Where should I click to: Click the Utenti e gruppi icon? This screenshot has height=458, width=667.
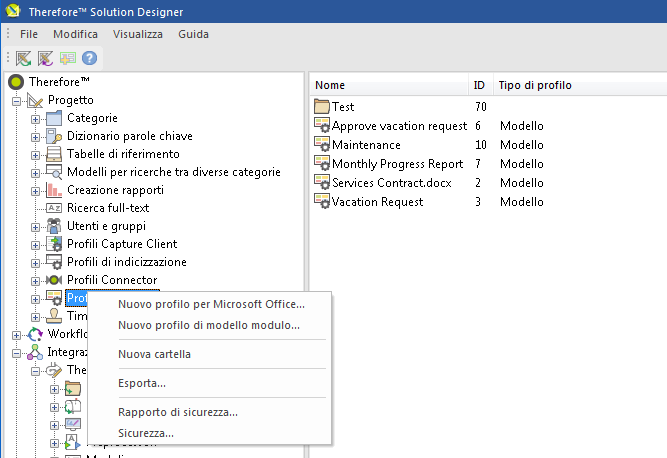click(x=54, y=226)
